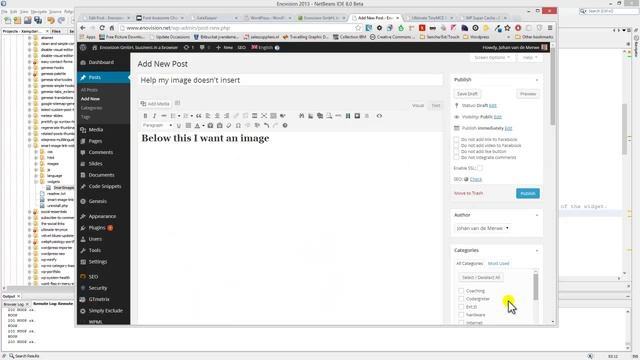Image resolution: width=640 pixels, height=360 pixels.
Task: Click the post title input field
Action: pyautogui.click(x=290, y=80)
